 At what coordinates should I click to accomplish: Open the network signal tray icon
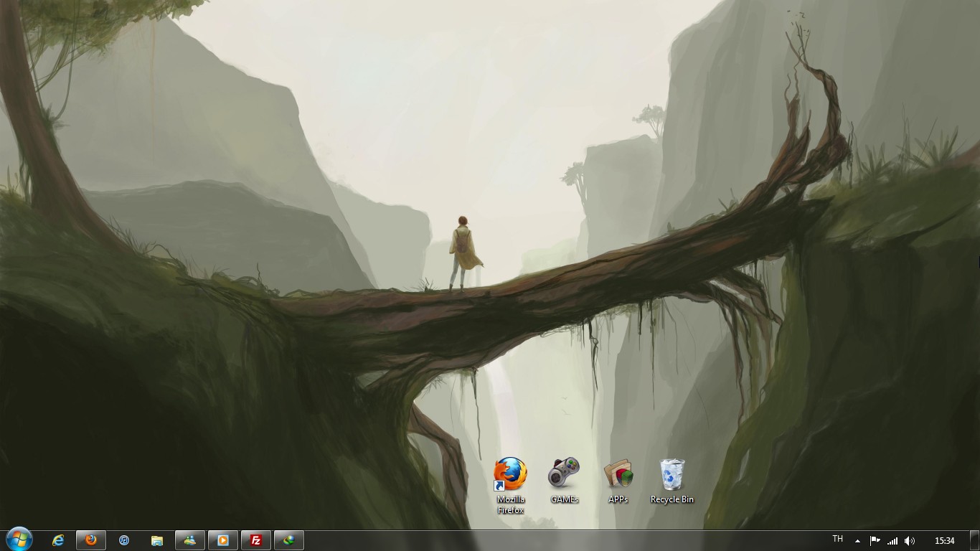point(892,541)
